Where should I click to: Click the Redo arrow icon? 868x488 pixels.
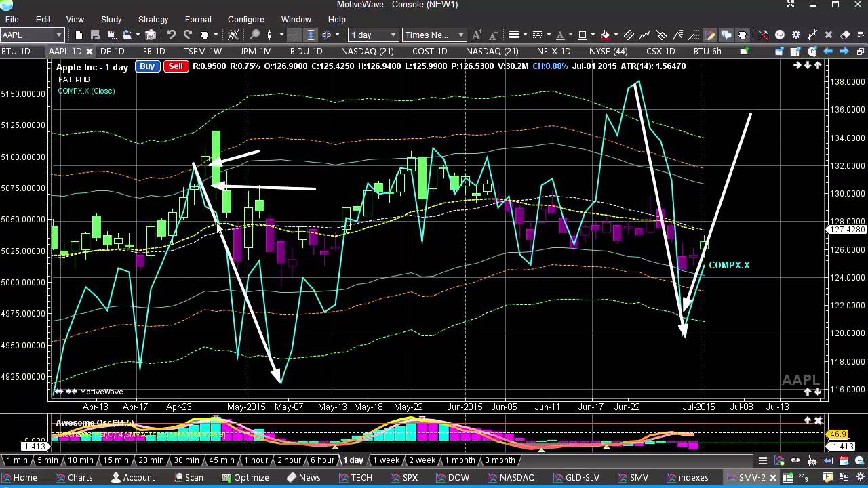point(188,35)
